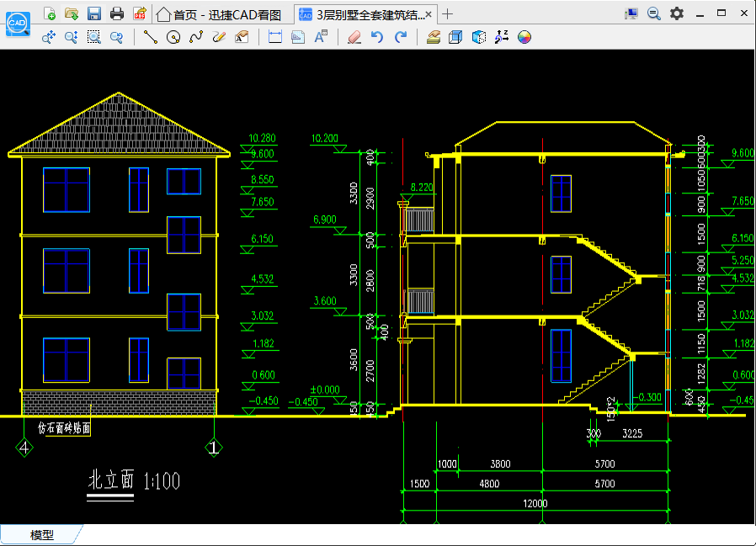
Task: Create a new file with the new-document icon
Action: (50, 13)
